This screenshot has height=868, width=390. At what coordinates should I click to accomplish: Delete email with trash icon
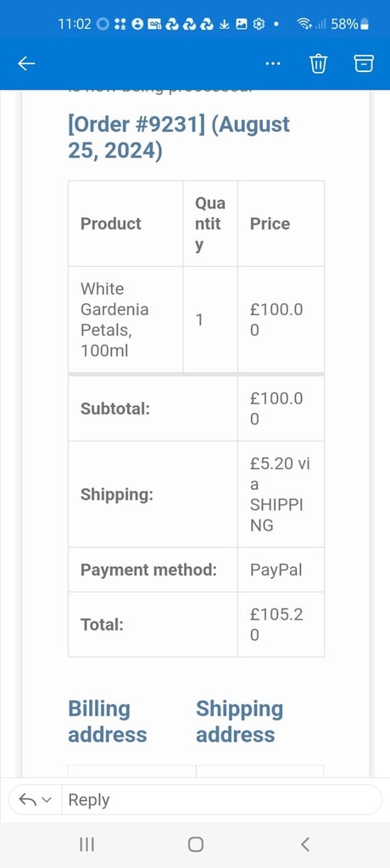318,64
